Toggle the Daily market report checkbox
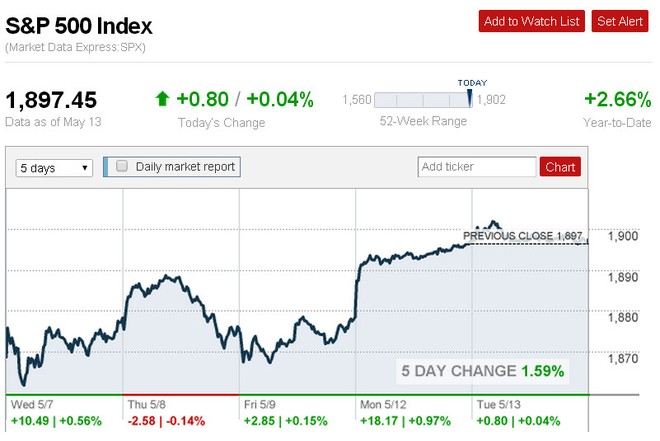Screen dimensions: 660x441 (x=122, y=167)
